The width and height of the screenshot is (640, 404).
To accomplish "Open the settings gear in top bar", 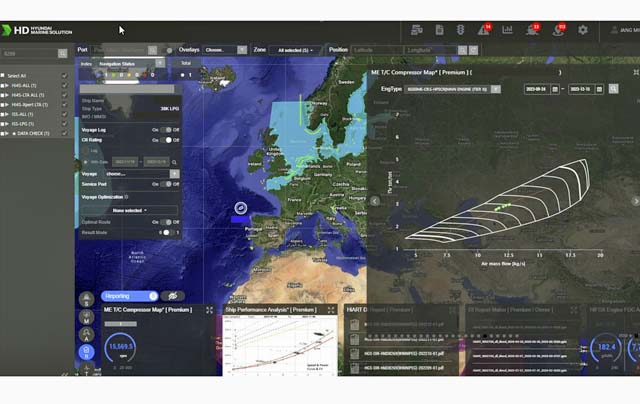I will [583, 30].
